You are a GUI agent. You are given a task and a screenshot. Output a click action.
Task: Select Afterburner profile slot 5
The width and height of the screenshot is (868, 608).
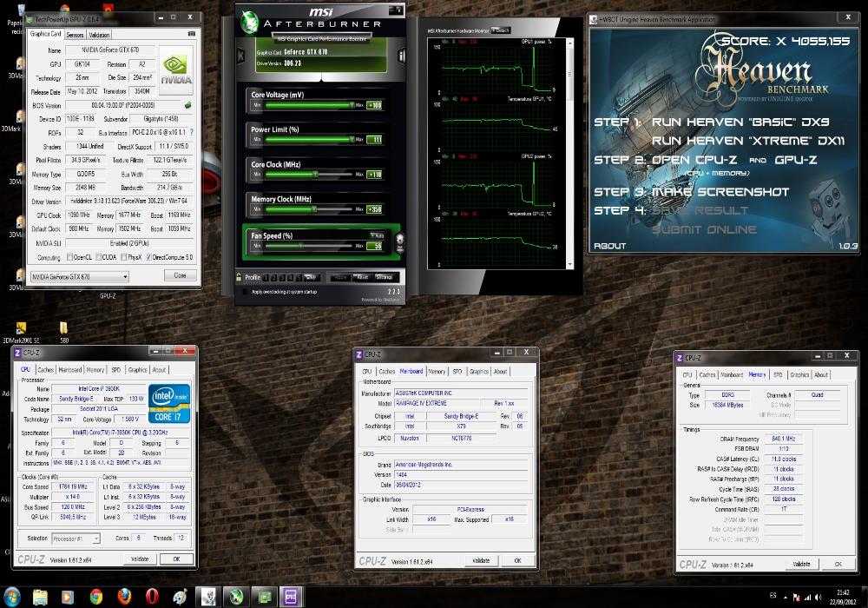click(299, 277)
